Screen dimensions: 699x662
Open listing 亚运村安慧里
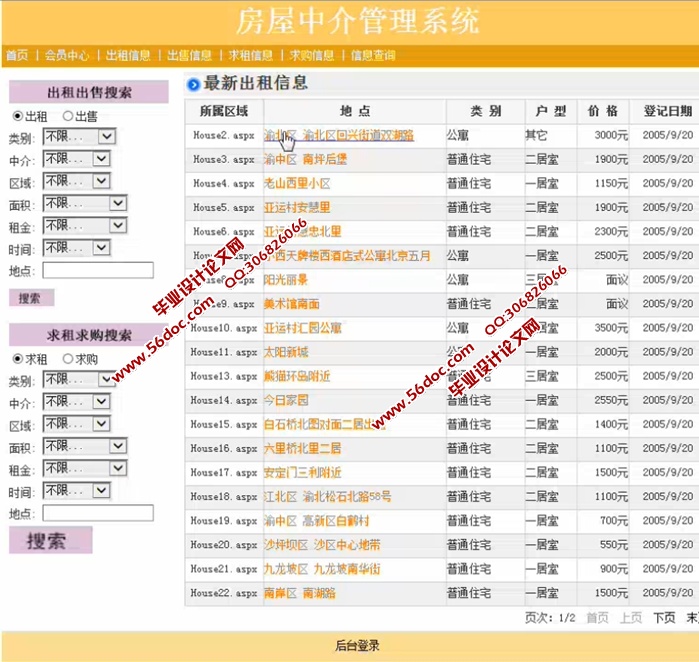[297, 207]
